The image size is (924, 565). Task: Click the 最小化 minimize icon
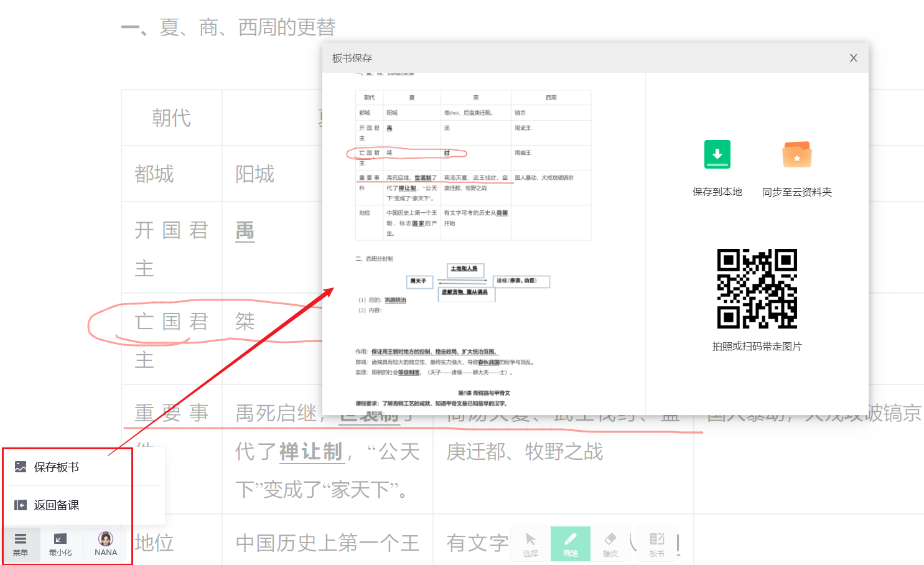pos(60,544)
